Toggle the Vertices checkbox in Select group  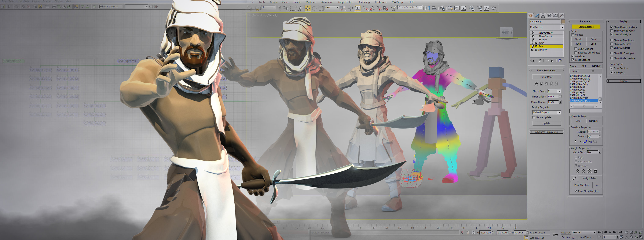tap(573, 35)
